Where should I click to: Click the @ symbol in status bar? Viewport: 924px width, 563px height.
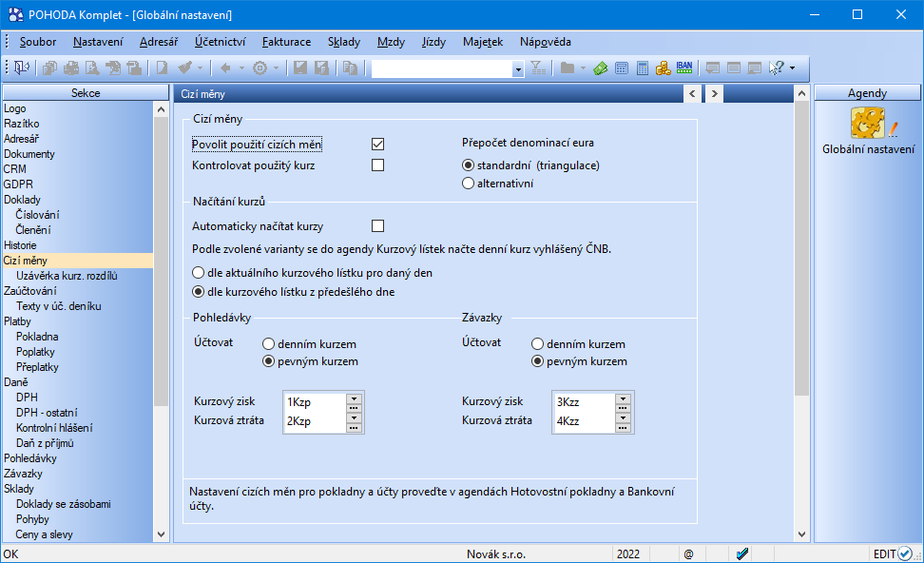tap(688, 554)
